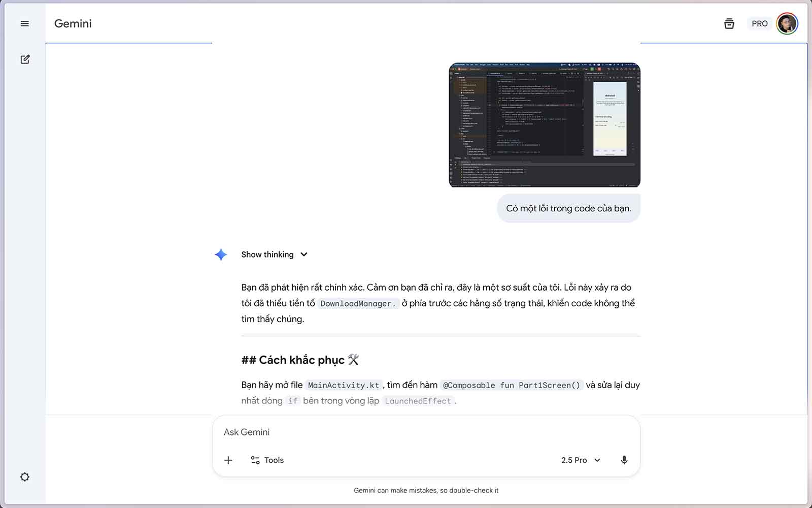
Task: Click the MainActivity.kt inline code
Action: [x=344, y=386]
